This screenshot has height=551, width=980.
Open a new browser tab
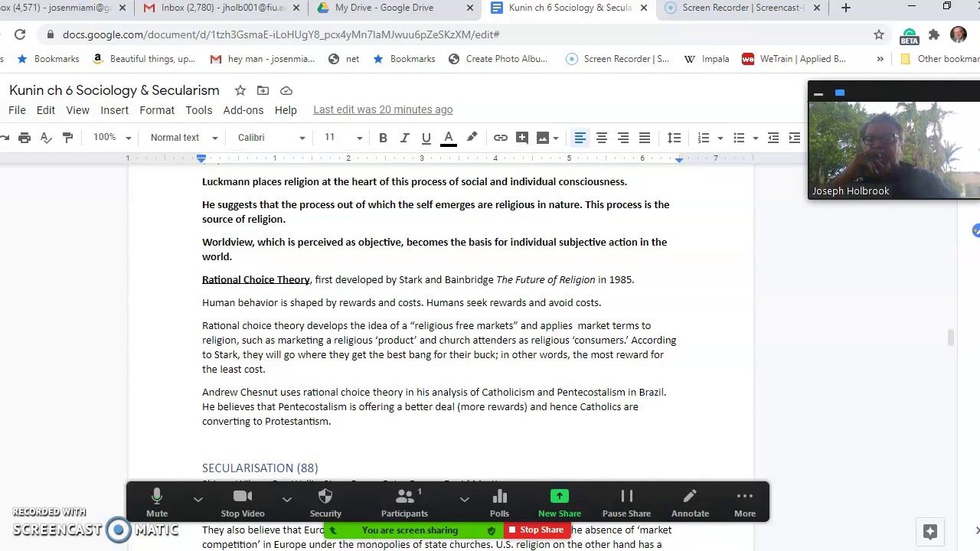pyautogui.click(x=846, y=8)
